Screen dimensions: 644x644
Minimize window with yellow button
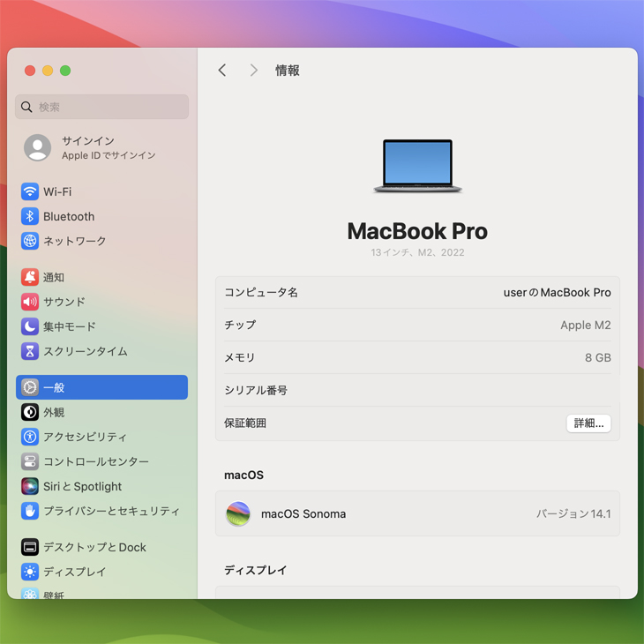pos(48,71)
